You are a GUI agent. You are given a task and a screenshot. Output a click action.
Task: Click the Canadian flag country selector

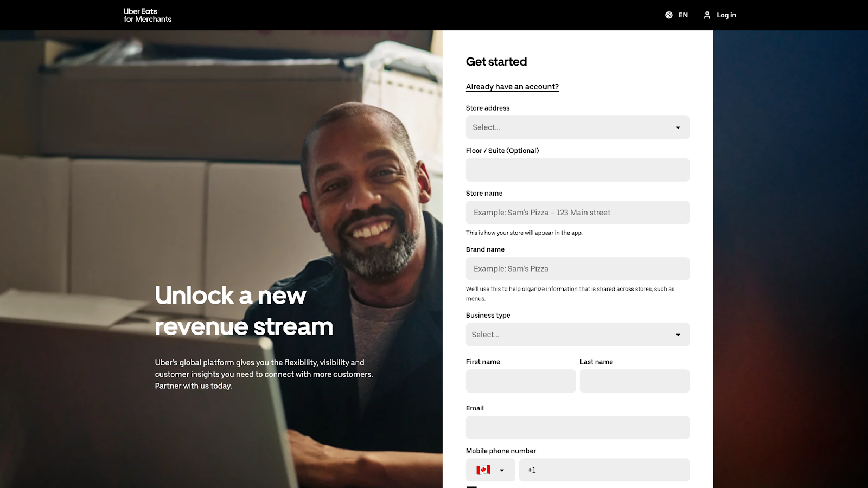point(483,470)
